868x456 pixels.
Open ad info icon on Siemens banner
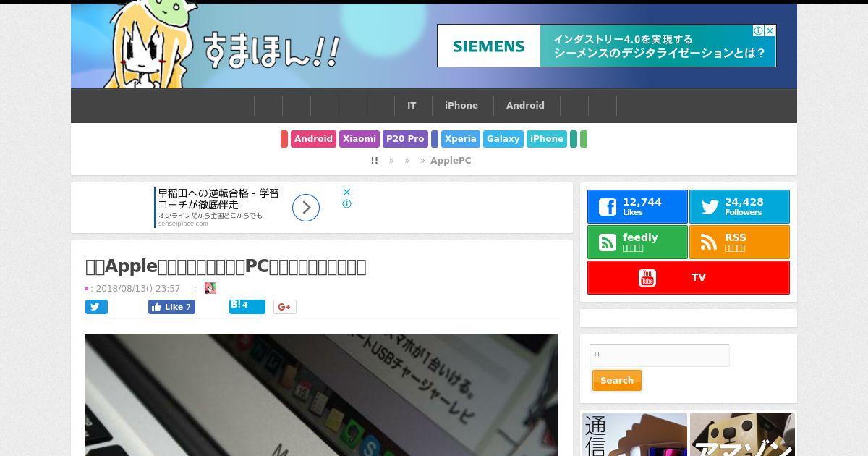[x=759, y=30]
